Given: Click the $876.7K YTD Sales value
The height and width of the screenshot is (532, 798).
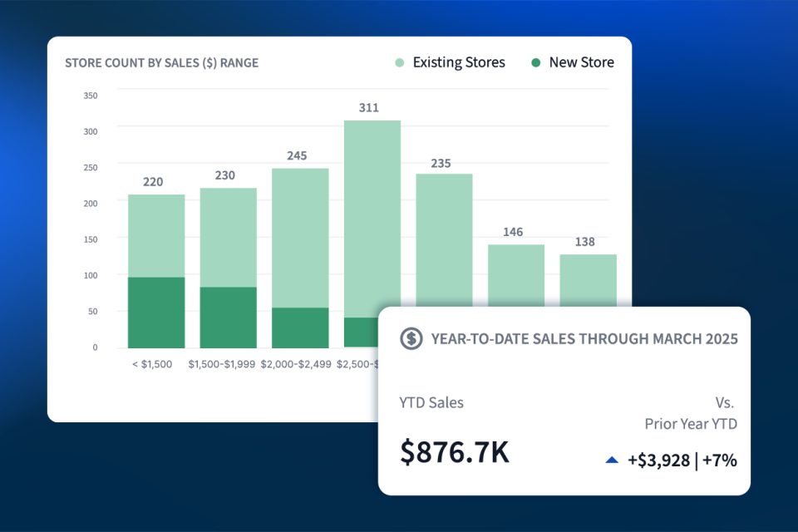Looking at the screenshot, I should 455,452.
